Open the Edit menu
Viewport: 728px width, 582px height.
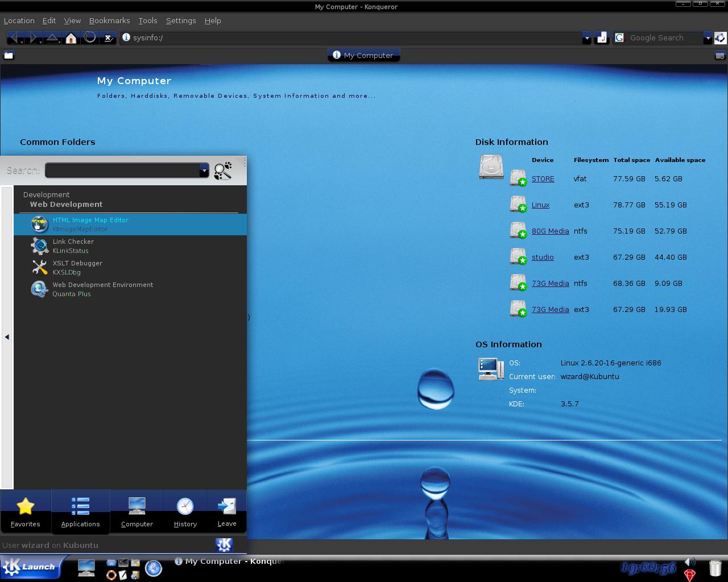pos(49,20)
